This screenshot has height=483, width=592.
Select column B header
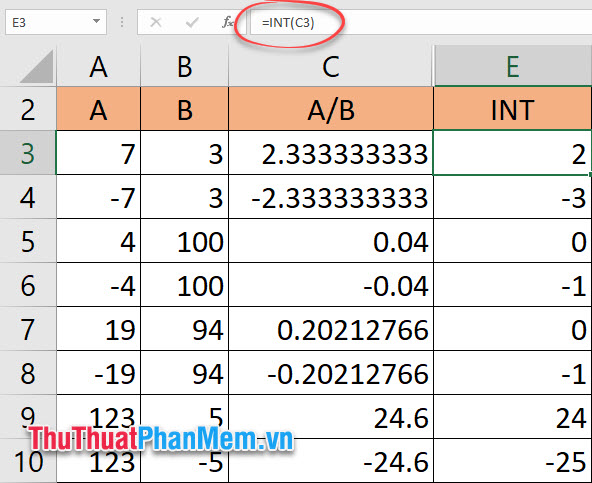pos(185,66)
